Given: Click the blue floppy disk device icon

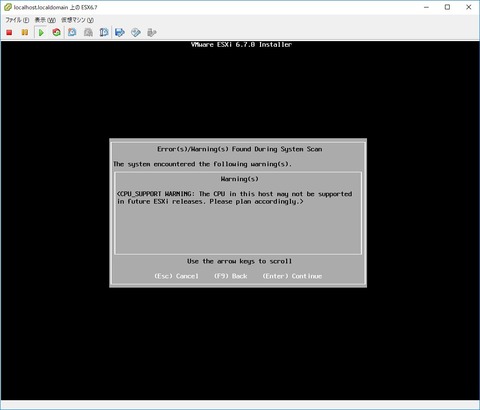Looking at the screenshot, I should click(x=120, y=32).
